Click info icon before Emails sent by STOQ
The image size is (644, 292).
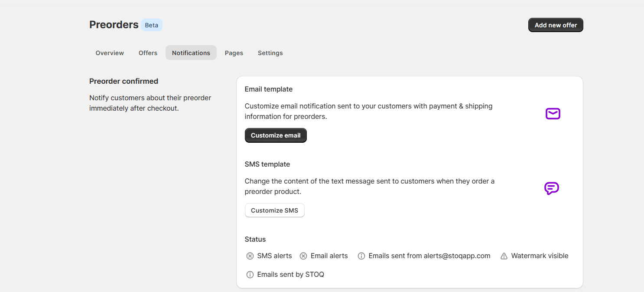250,275
